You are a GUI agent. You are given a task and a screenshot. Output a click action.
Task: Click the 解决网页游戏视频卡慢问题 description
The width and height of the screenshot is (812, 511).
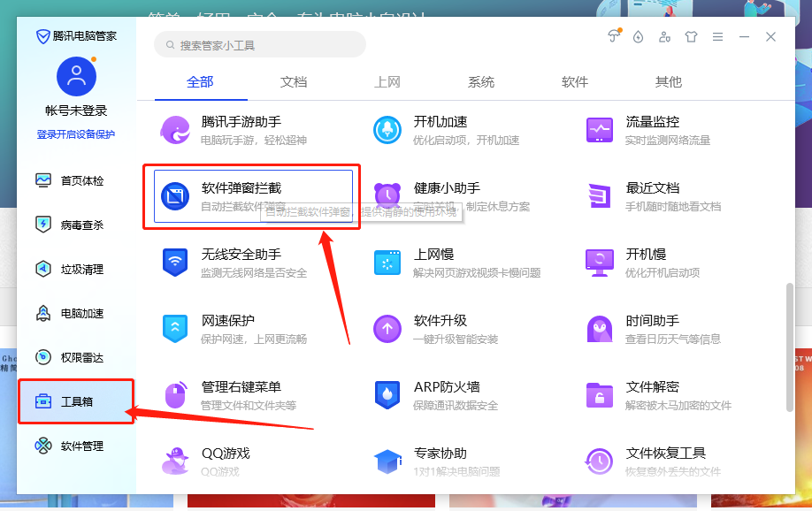click(x=477, y=273)
